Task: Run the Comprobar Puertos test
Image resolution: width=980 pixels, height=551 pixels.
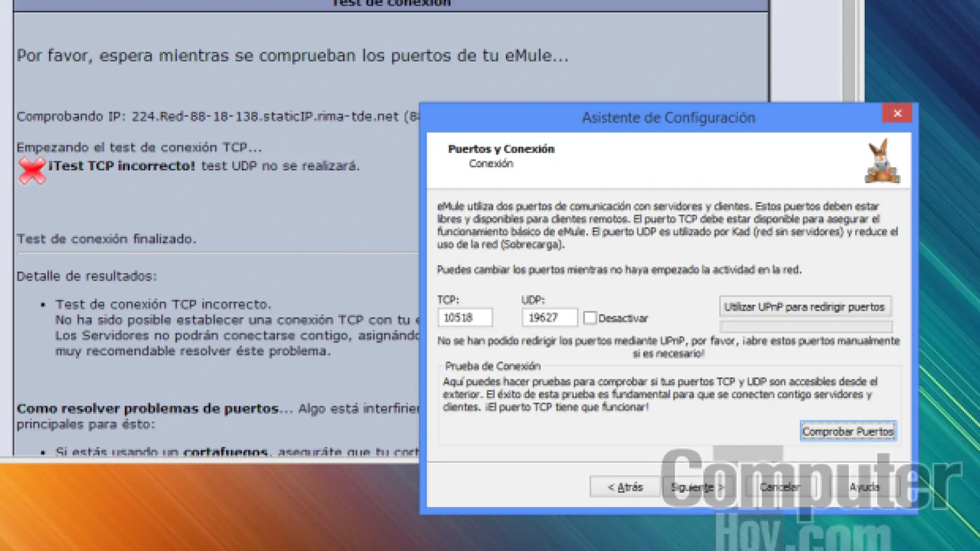Action: point(847,432)
